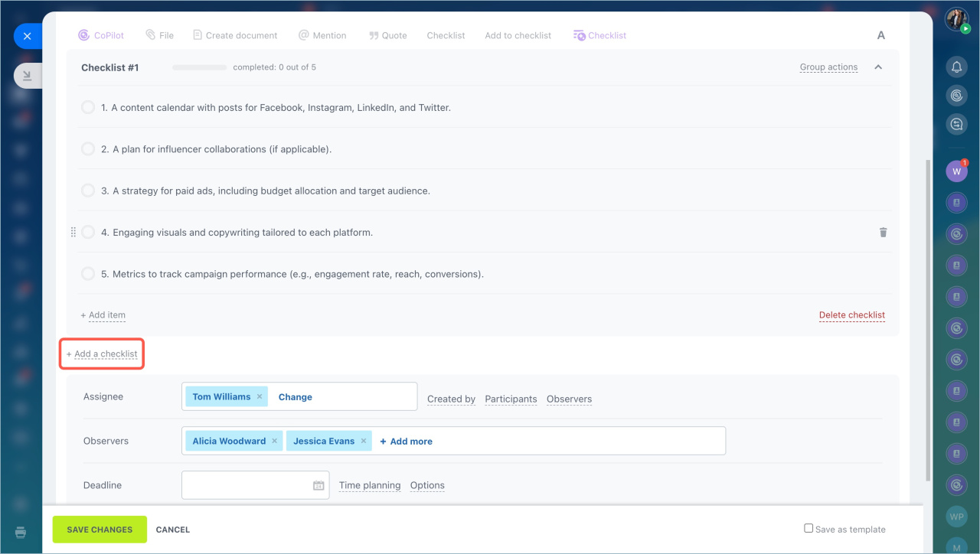The image size is (980, 554).
Task: Mark the paid ads strategy item complete
Action: [x=88, y=190]
